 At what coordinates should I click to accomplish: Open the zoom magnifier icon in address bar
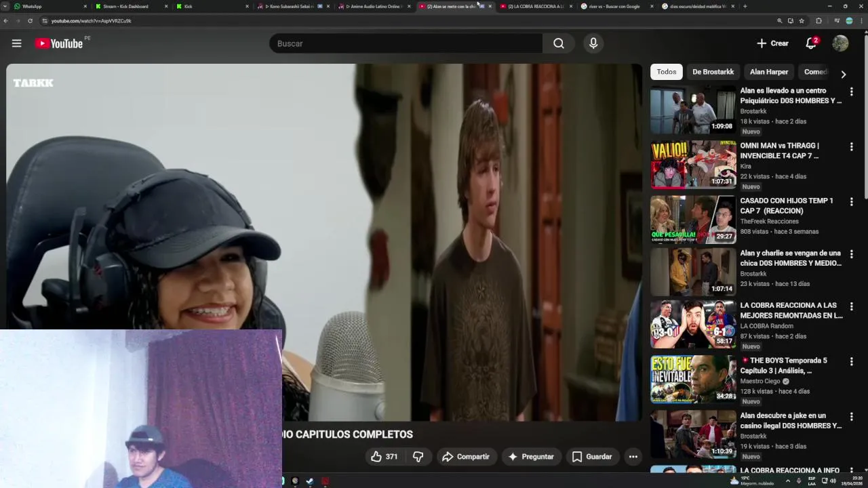779,21
